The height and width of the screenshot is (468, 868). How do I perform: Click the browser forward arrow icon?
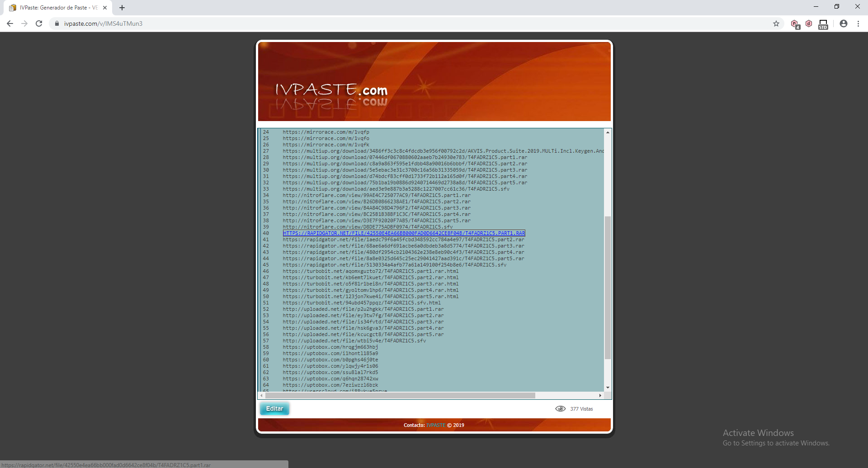coord(24,23)
